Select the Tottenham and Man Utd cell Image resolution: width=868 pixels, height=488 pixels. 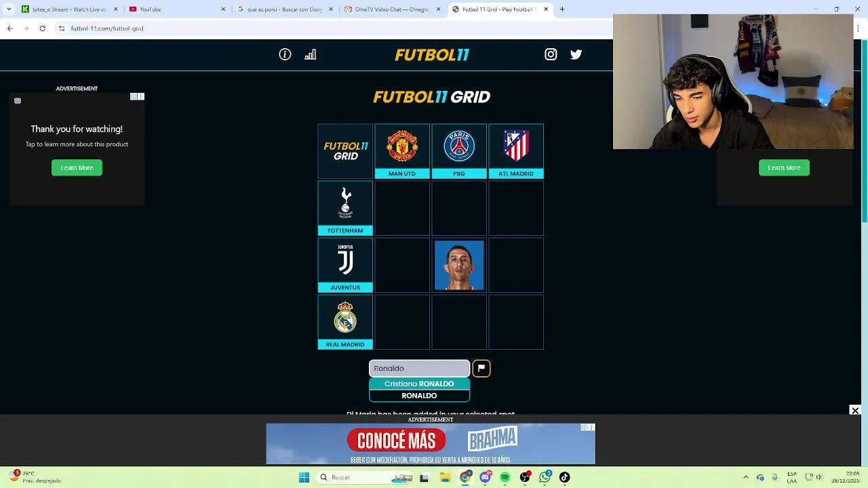(x=402, y=207)
